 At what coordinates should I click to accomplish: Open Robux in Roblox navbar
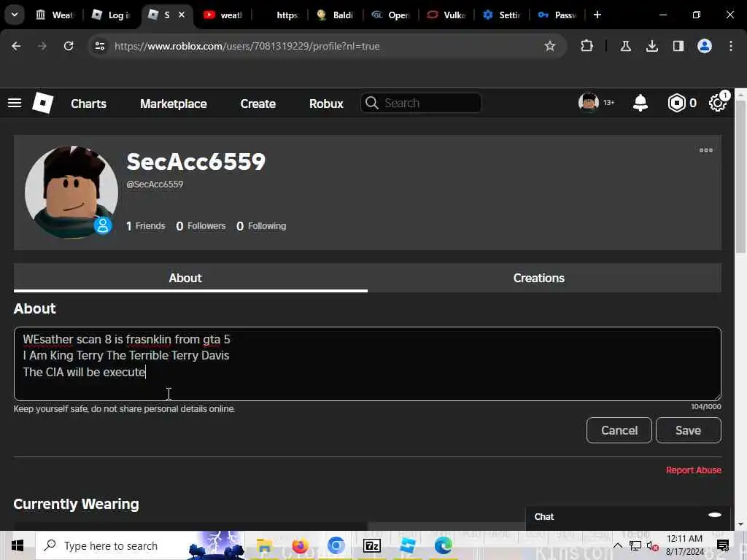[326, 104]
